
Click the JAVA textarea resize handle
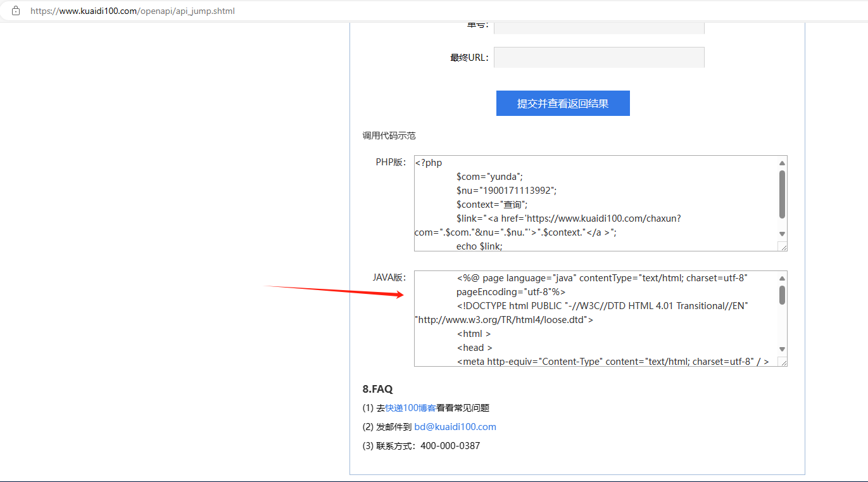tap(783, 362)
